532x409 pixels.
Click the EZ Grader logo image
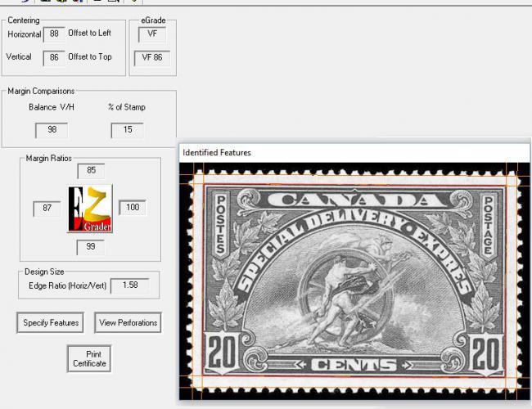pos(90,209)
